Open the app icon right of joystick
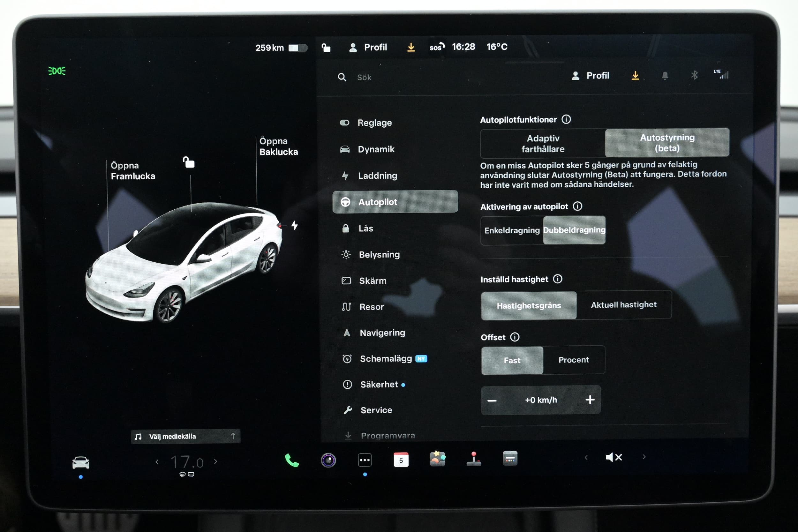The width and height of the screenshot is (798, 532). [x=510, y=459]
